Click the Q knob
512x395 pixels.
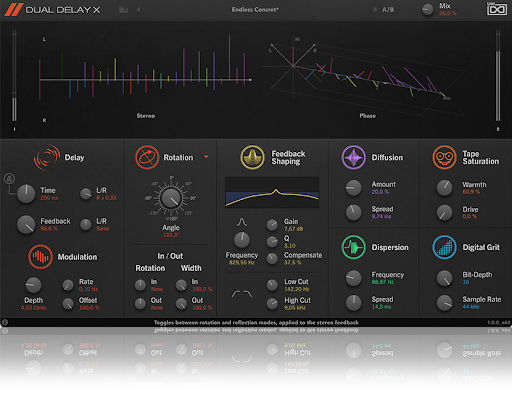pos(272,242)
